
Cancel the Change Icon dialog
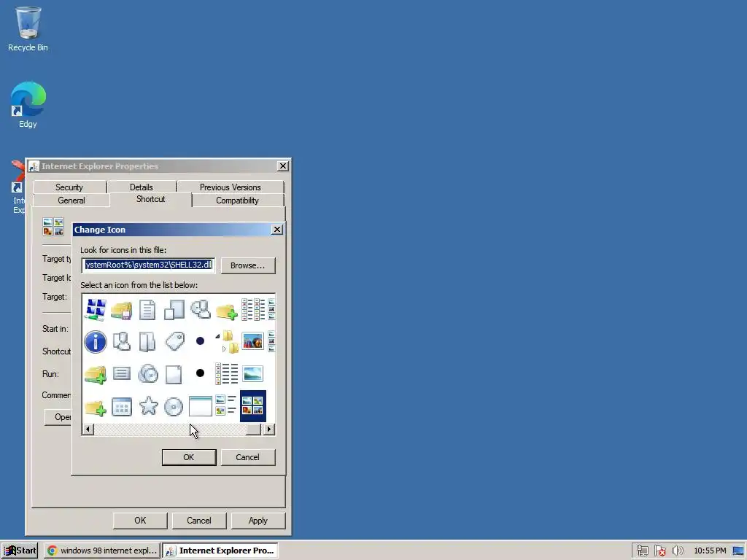pos(248,457)
